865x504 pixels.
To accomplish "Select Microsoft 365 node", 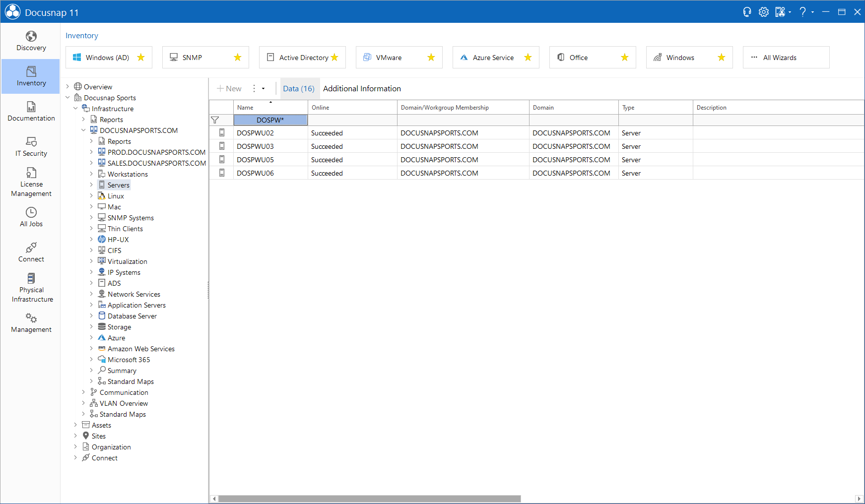I will tap(129, 360).
